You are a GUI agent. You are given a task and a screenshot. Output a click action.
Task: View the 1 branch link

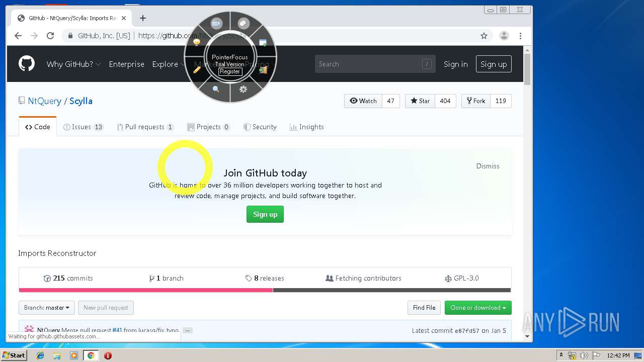[x=166, y=278]
